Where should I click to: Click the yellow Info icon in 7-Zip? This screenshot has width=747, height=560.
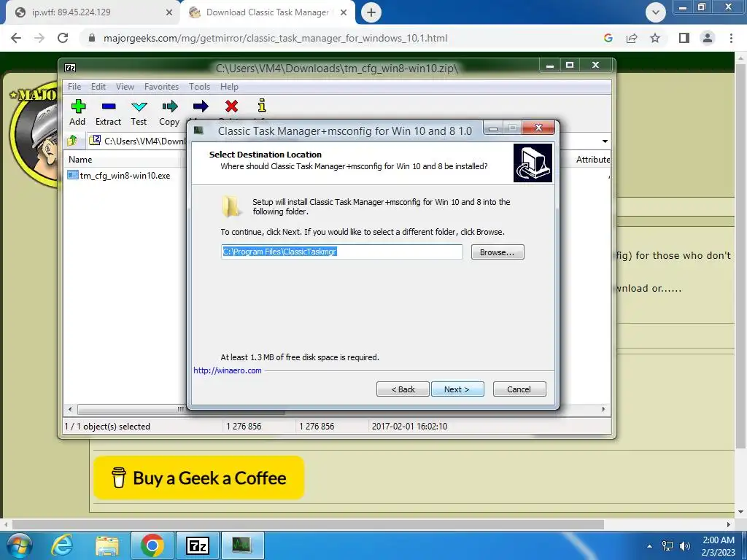pos(262,106)
